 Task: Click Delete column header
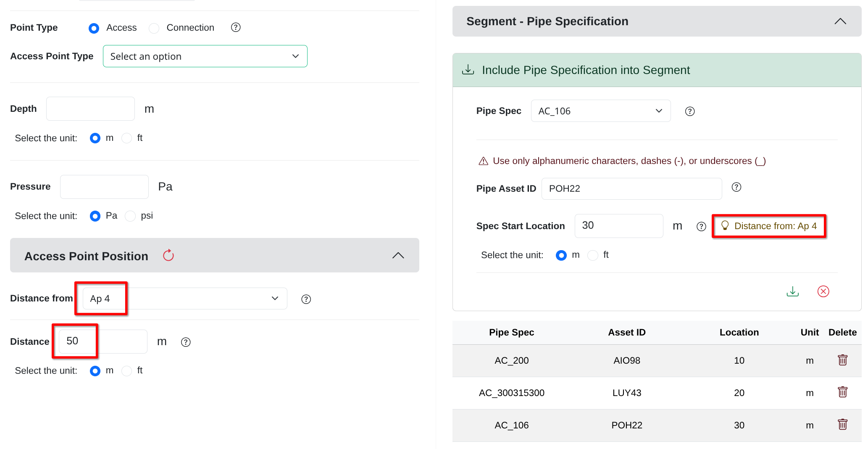pos(842,333)
